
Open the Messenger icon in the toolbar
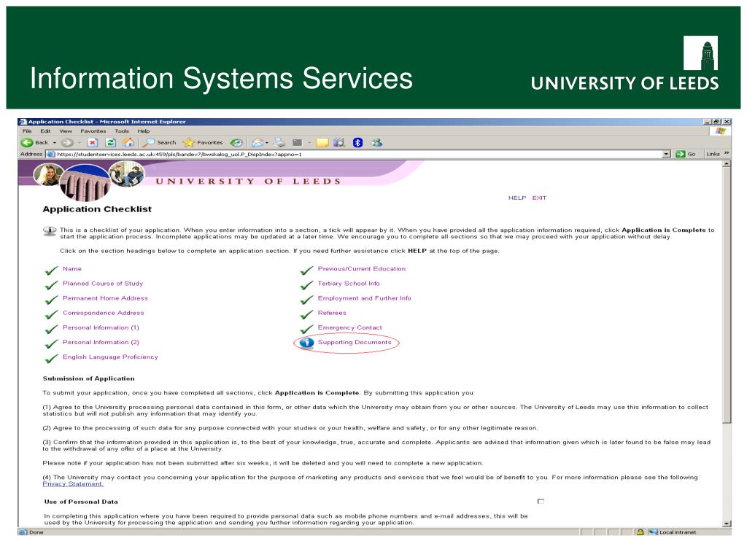tap(376, 142)
